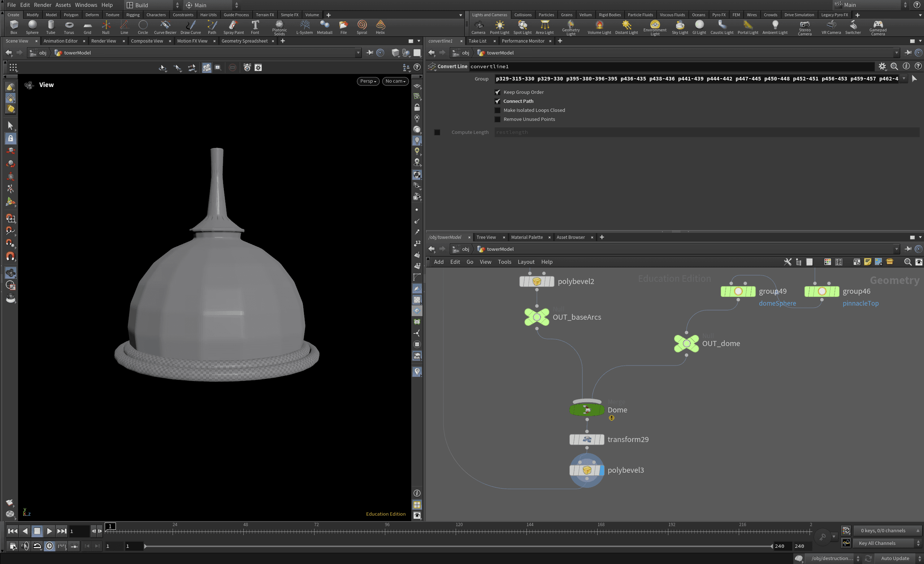This screenshot has width=924, height=564.
Task: Enable Remove Unused Points option
Action: pos(498,119)
